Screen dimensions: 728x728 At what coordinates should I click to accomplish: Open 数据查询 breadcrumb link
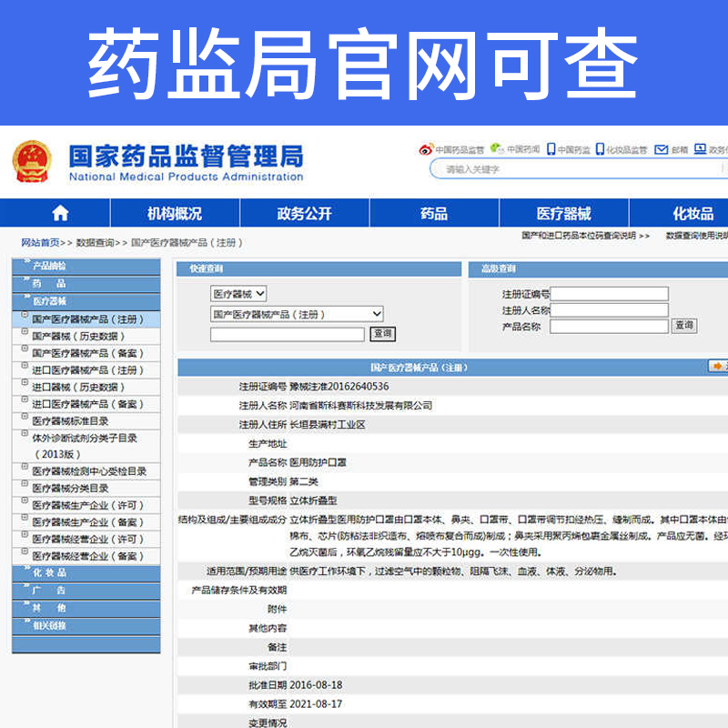(x=95, y=242)
